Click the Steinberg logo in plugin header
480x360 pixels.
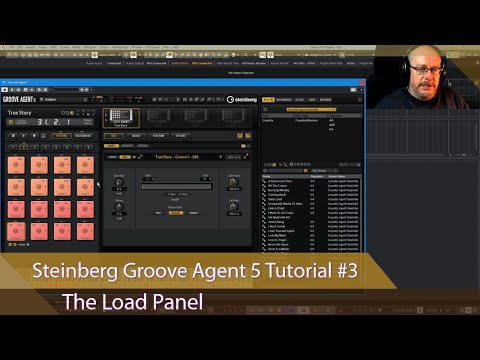click(242, 99)
